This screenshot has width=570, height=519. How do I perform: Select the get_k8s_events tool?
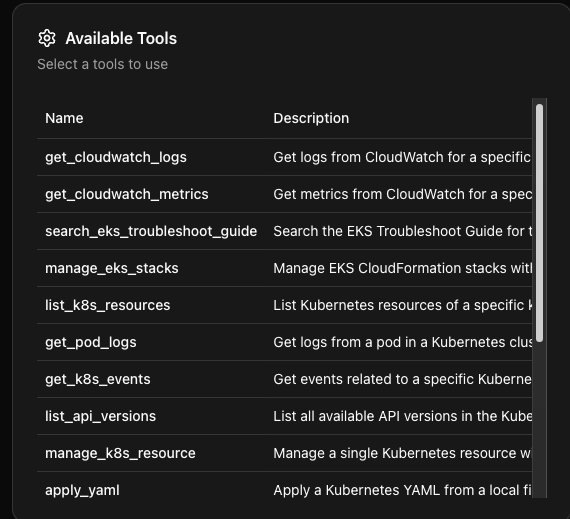(98, 379)
